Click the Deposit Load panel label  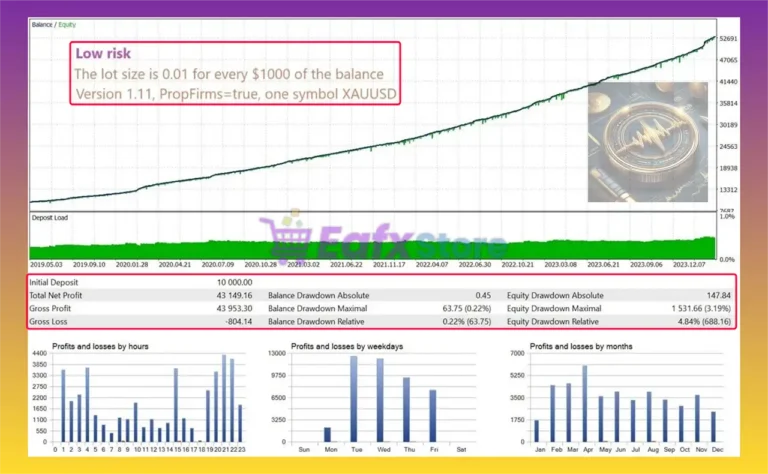click(x=50, y=217)
